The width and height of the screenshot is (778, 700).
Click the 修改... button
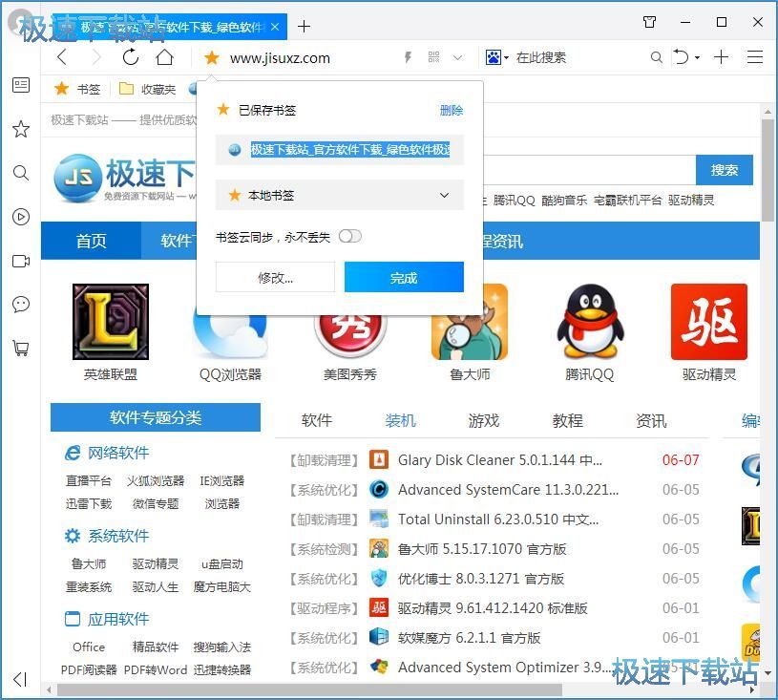[x=275, y=278]
